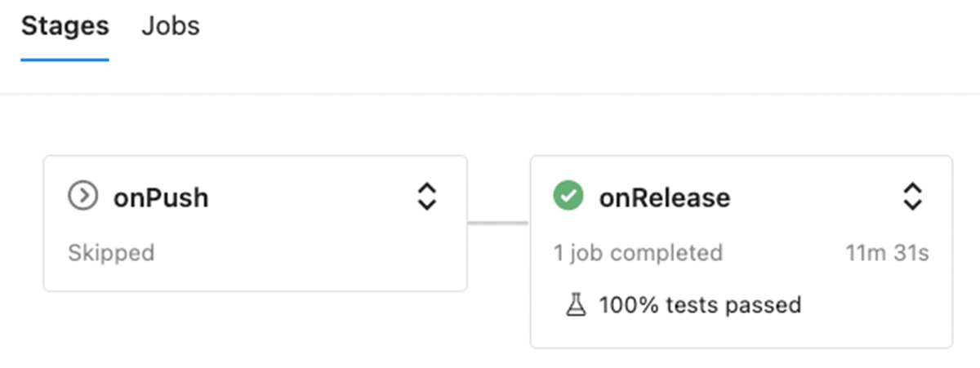Select the onRelease card blank area right of tests passed
980x368 pixels.
[x=874, y=305]
